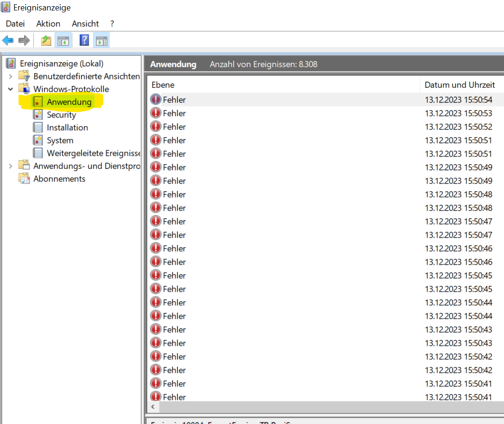Click the Anwendungs- und Dienstprotokolle label
The width and height of the screenshot is (504, 424).
pos(87,166)
